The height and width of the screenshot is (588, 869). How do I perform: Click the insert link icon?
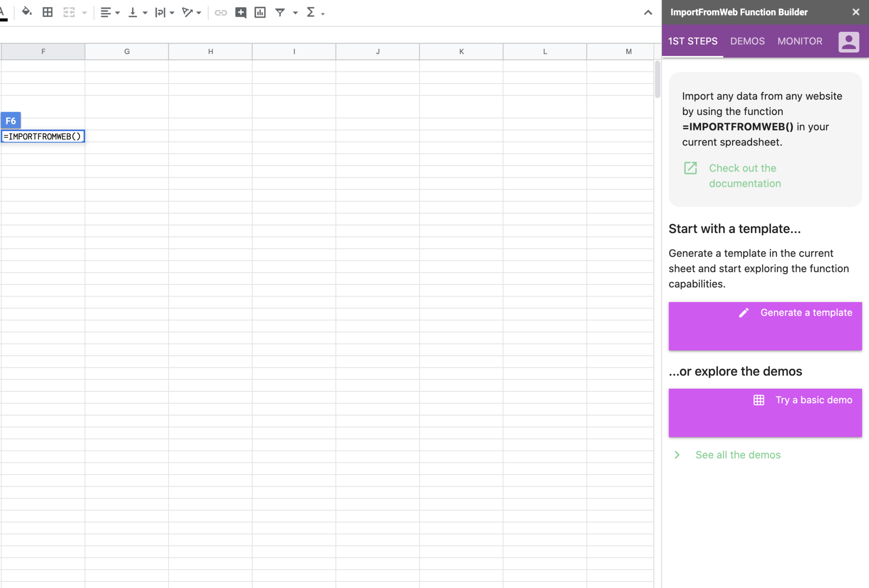click(x=221, y=13)
